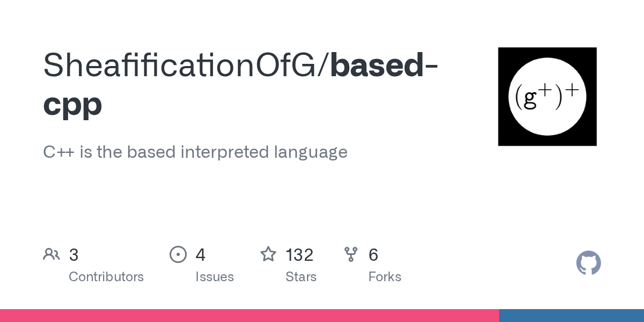
Task: Click the blue language bar segment
Action: point(572,316)
